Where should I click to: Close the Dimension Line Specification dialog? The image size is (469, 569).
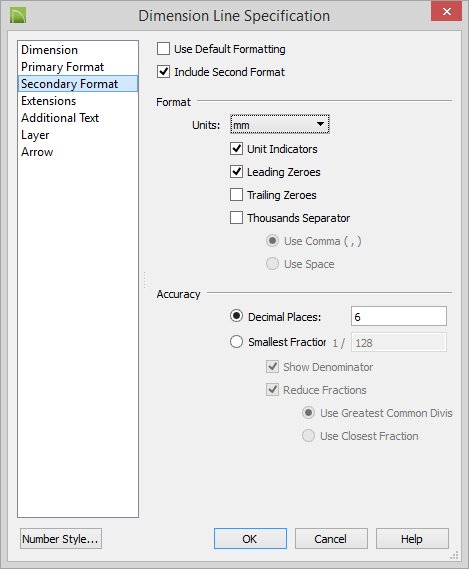(446, 11)
